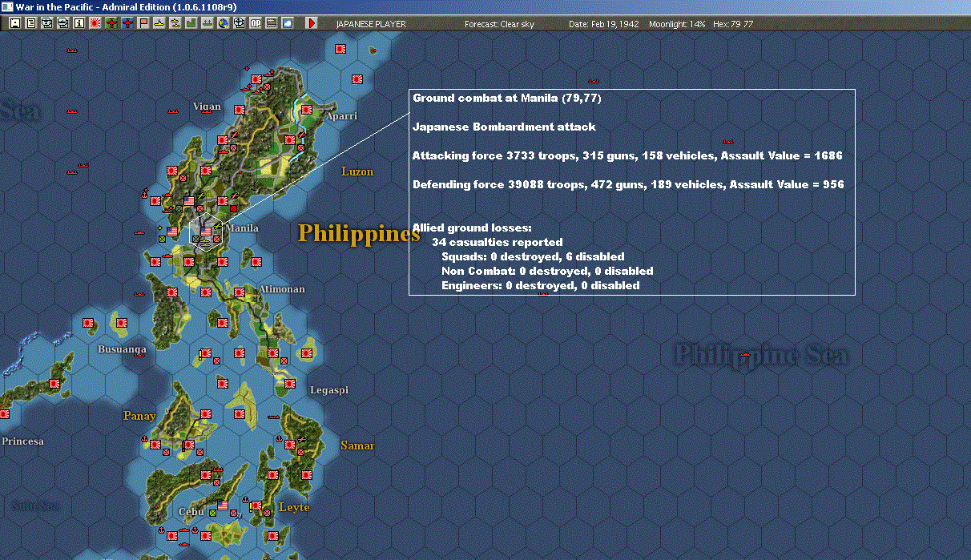971x560 pixels.
Task: Open the globe icon in the toolbar
Action: [223, 23]
